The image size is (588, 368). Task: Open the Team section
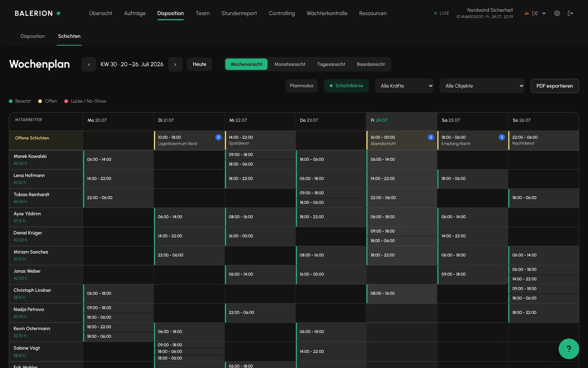[x=203, y=13]
